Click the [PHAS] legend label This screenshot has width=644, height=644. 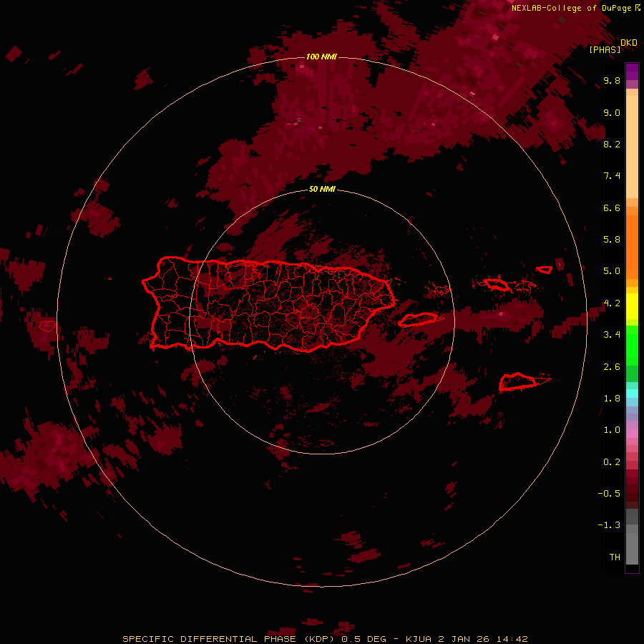605,49
